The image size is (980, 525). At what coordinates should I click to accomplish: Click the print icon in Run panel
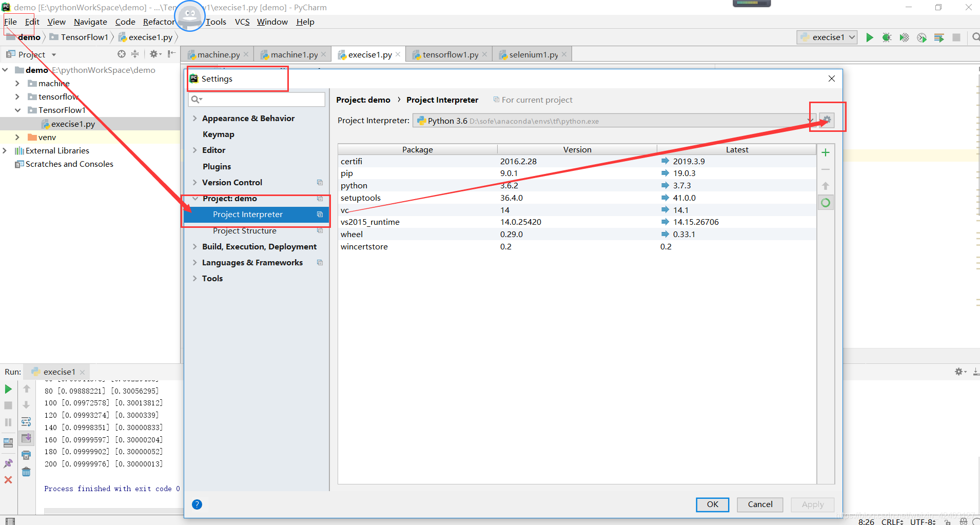point(26,455)
